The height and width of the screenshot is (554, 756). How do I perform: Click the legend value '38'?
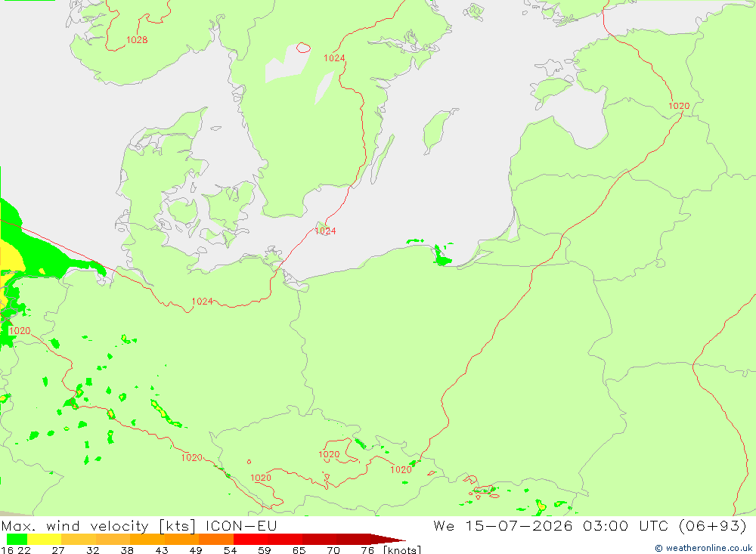tap(127, 550)
